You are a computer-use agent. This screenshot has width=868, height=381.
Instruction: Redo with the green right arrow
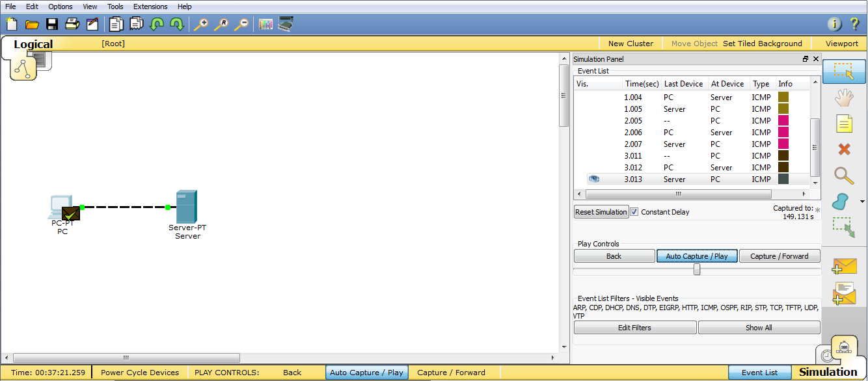[x=177, y=25]
